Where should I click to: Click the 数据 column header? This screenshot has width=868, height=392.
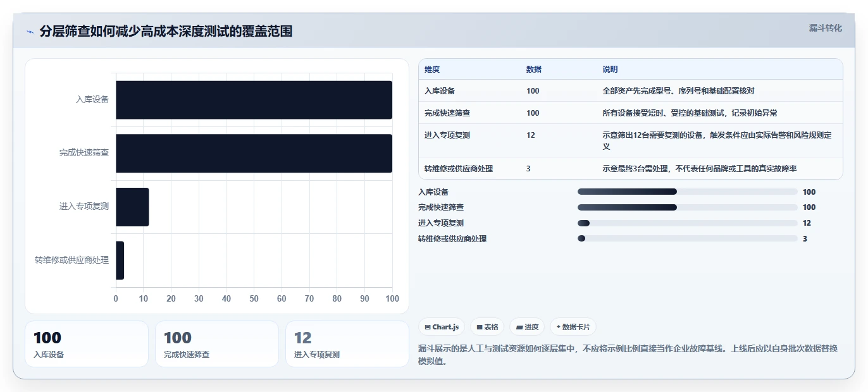pos(534,70)
